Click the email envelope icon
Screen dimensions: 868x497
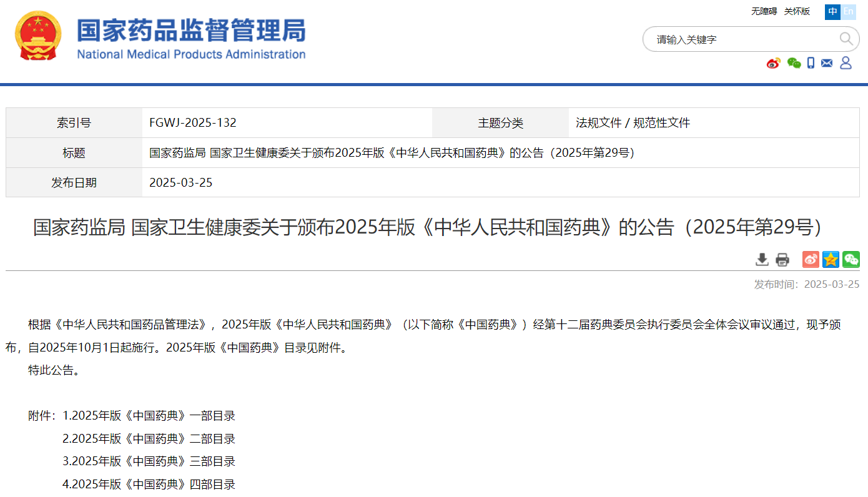[x=827, y=63]
